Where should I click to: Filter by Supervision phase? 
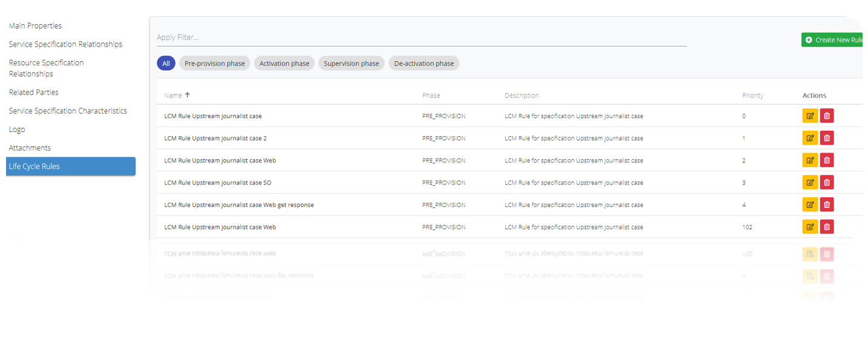pyautogui.click(x=351, y=64)
